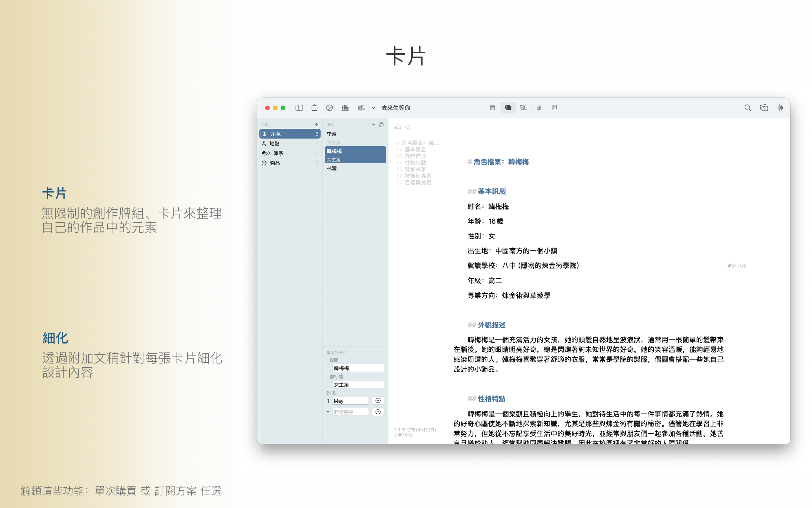Jump to h1 角色檔案 outline entry

click(x=417, y=143)
